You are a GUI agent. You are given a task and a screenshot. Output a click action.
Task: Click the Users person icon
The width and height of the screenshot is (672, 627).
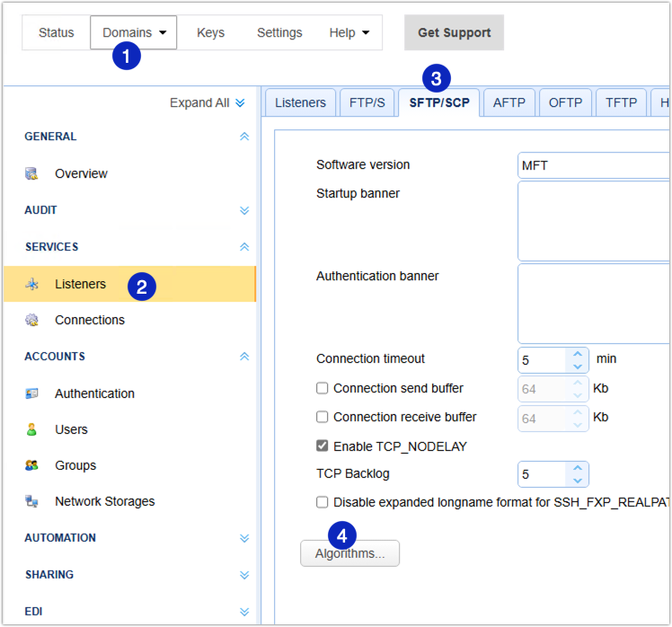click(32, 429)
